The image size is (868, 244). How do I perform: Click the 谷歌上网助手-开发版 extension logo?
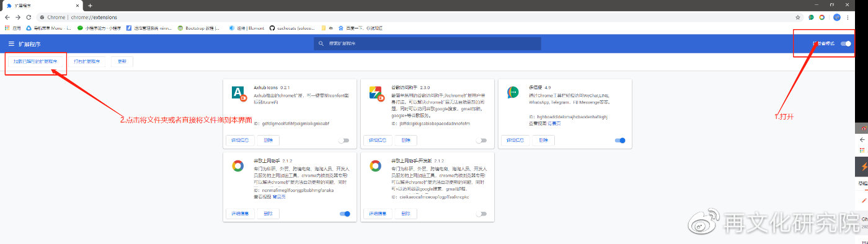tap(375, 166)
